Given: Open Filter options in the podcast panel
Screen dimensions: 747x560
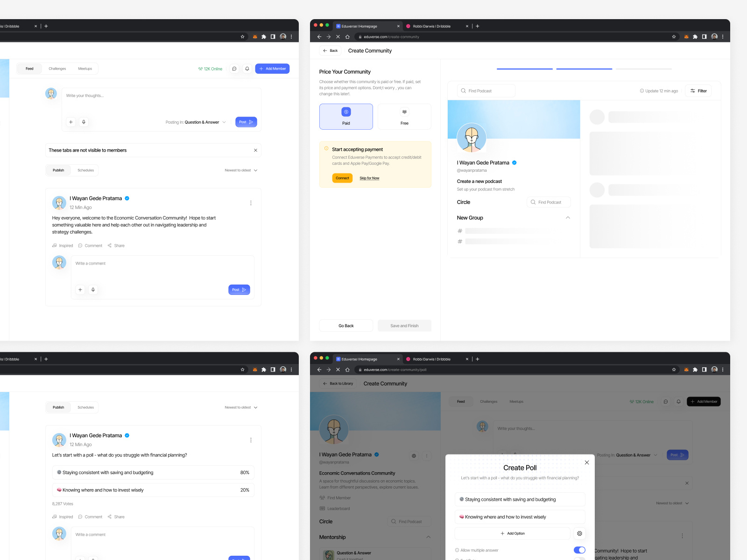Looking at the screenshot, I should point(698,91).
